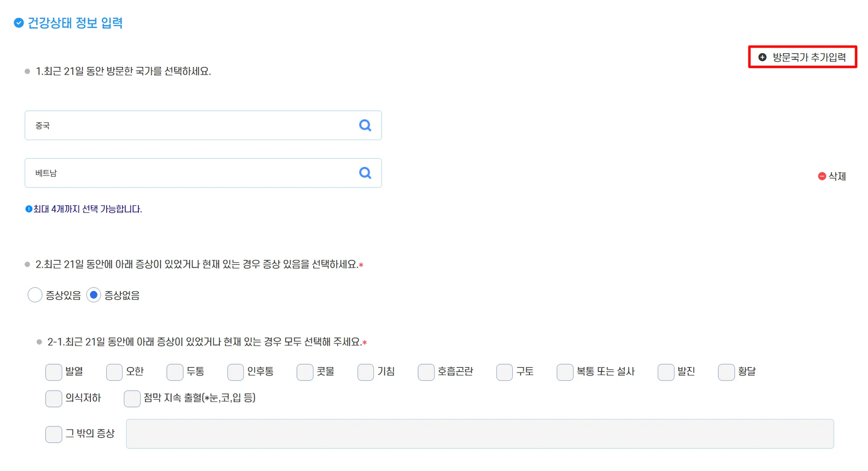This screenshot has width=868, height=471.
Task: Click the search icon in the 베트남 field
Action: pos(365,173)
